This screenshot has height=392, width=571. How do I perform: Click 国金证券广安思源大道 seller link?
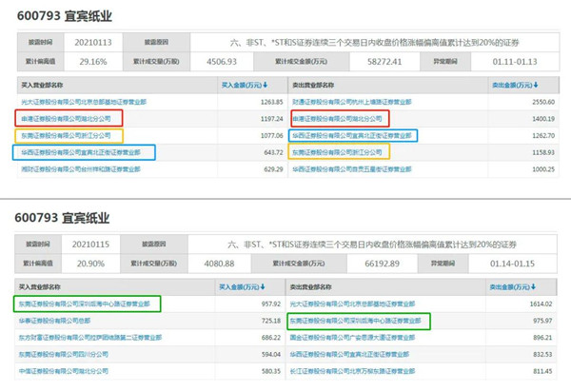[x=354, y=337]
